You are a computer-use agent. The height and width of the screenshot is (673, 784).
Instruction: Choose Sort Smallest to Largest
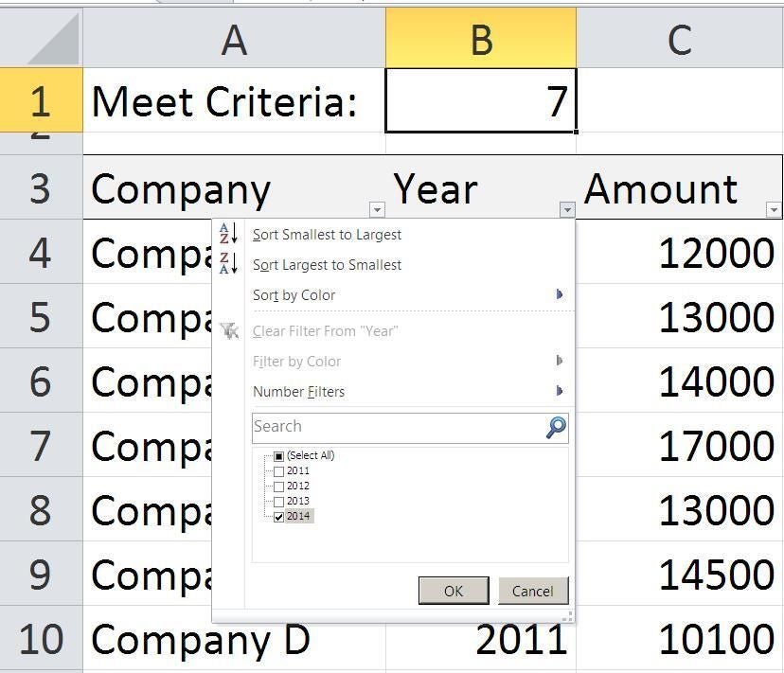click(327, 235)
